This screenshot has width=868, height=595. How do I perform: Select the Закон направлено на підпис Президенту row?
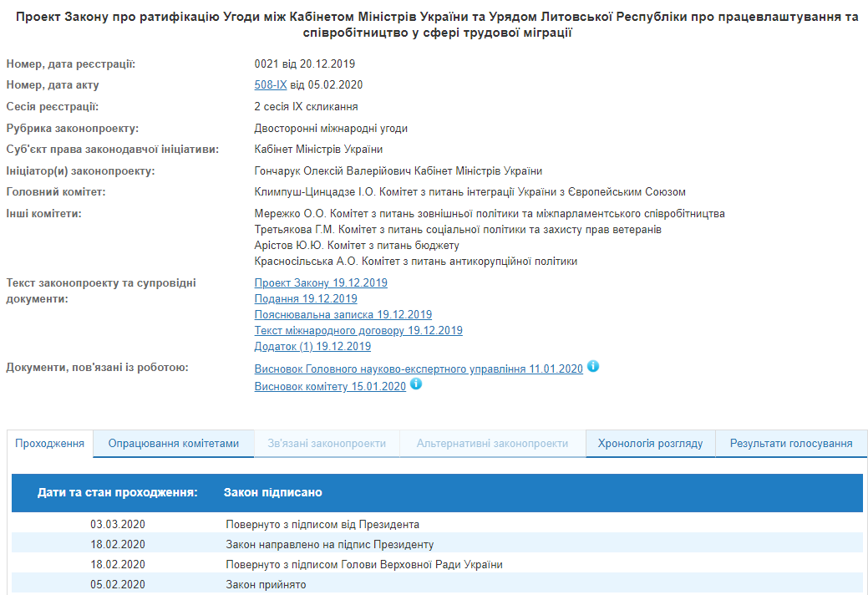click(329, 545)
